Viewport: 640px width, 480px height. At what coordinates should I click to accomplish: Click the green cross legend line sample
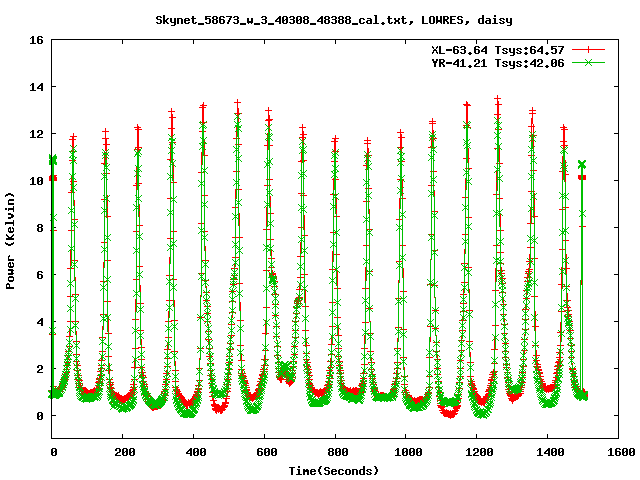(588, 62)
